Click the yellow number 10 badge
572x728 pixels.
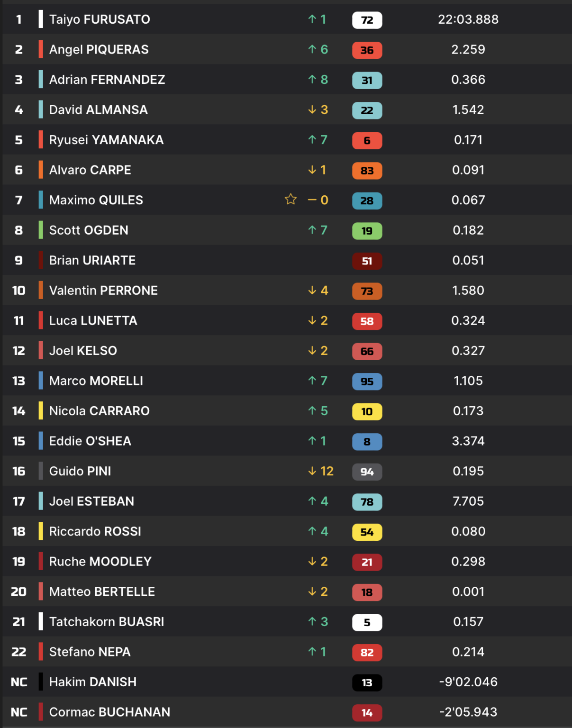[367, 411]
